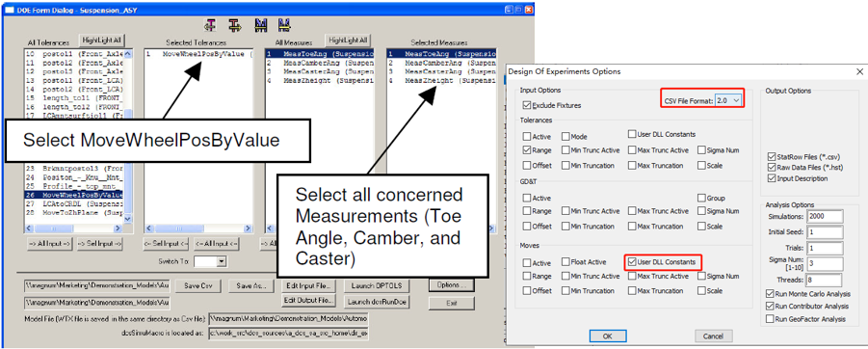
Task: Click OK in Design Of Experiments Options
Action: [608, 336]
